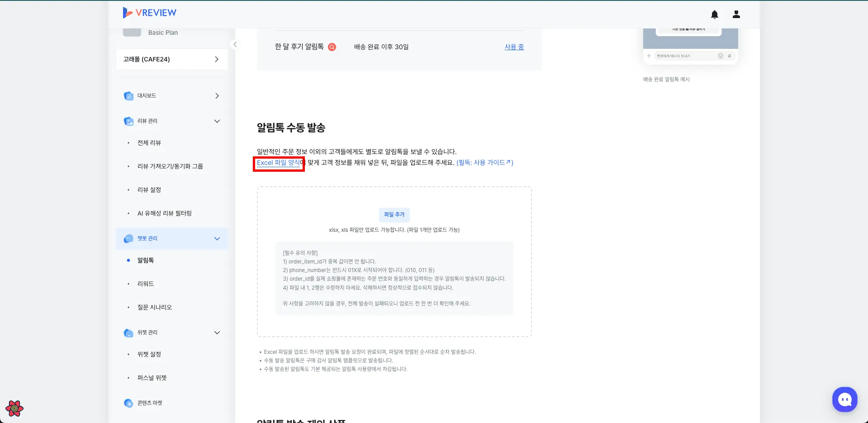Open the 필독: 사용 가이드 link
The image size is (868, 423).
(x=485, y=163)
